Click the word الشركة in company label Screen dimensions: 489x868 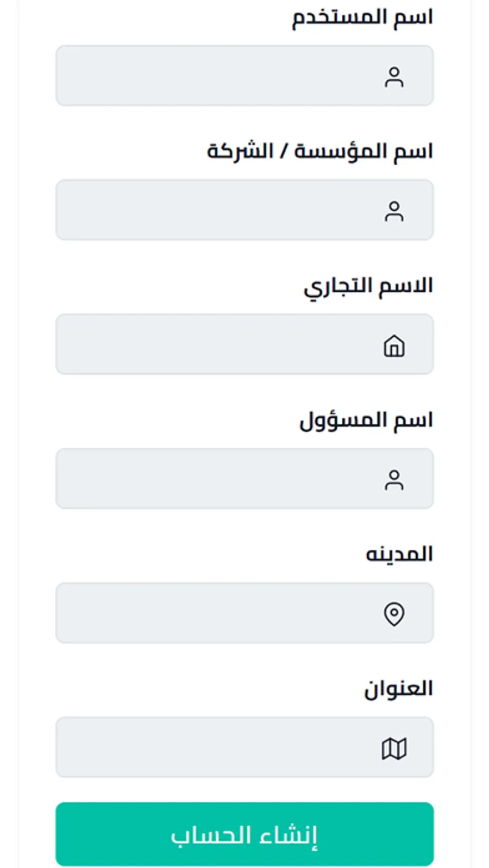pyautogui.click(x=240, y=151)
